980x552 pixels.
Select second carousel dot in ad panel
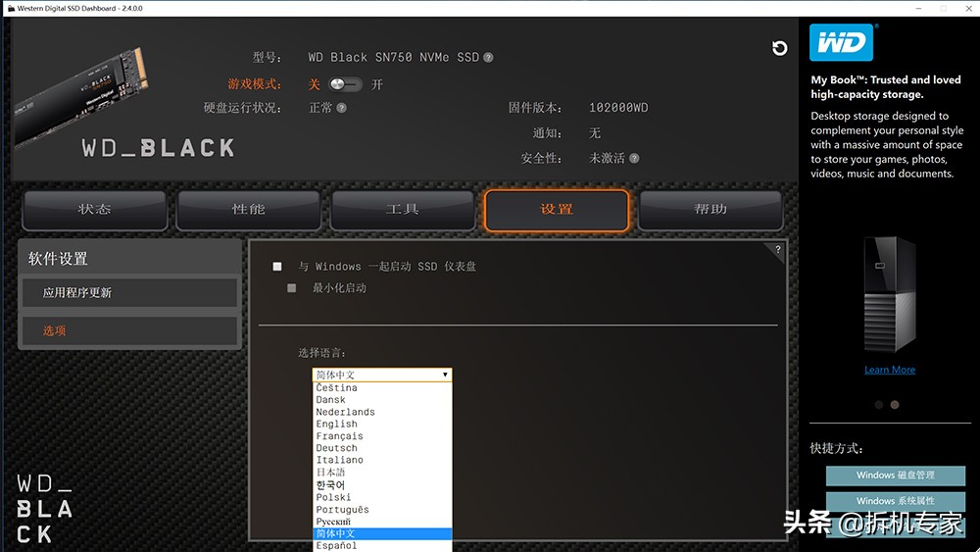click(x=895, y=404)
